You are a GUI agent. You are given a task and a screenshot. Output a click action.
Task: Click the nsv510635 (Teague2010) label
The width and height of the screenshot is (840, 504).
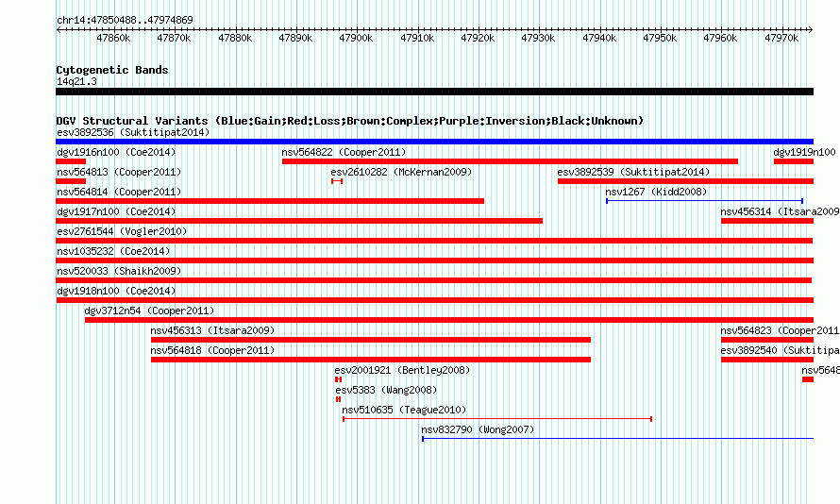404,410
